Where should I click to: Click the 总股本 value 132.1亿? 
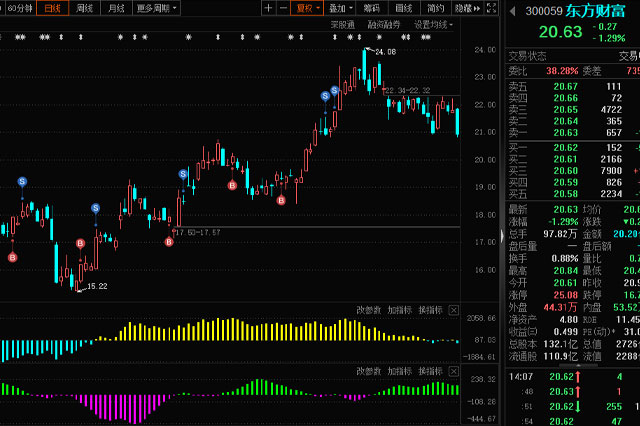[561, 344]
